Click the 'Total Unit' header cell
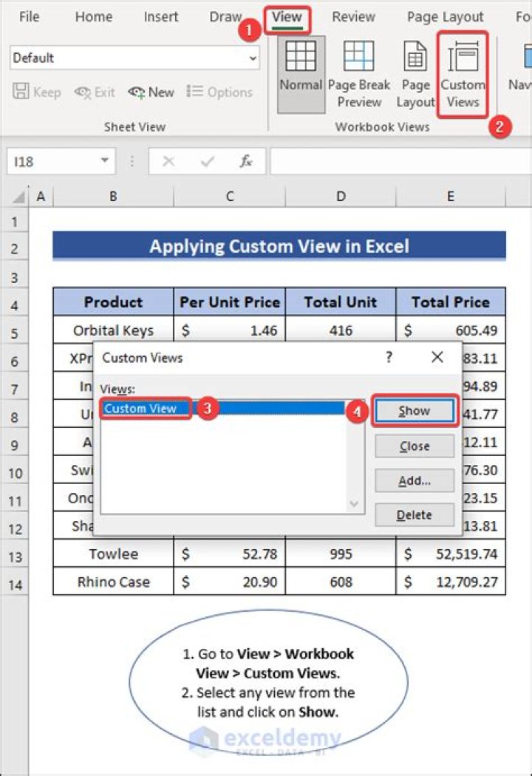The width and height of the screenshot is (532, 776). click(x=341, y=302)
